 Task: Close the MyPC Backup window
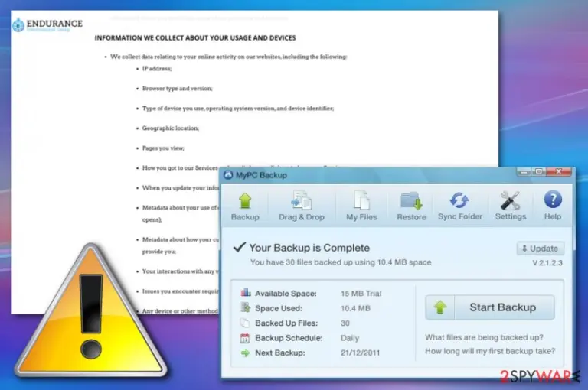click(x=559, y=171)
